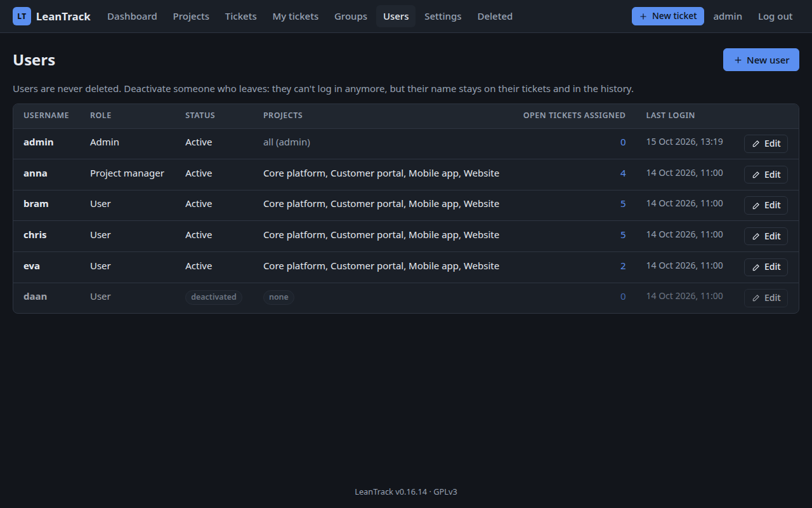Click pencil icon in chris's Edit button
This screenshot has width=812, height=508.
click(x=756, y=236)
